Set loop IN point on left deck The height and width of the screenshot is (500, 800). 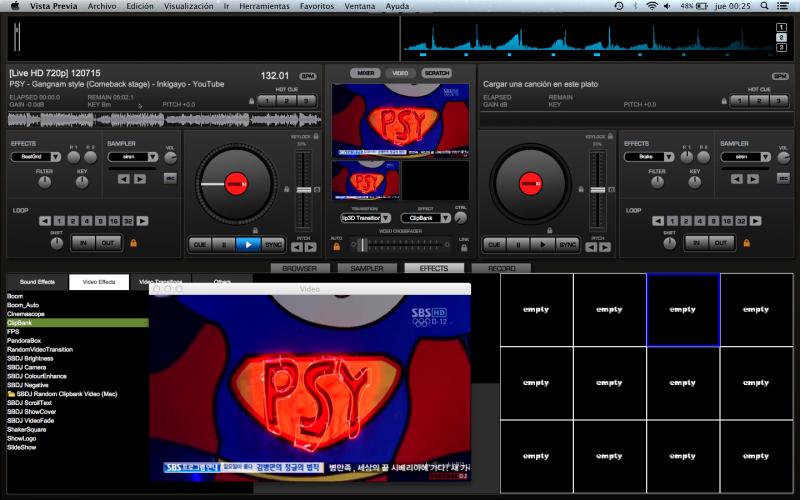[x=84, y=243]
